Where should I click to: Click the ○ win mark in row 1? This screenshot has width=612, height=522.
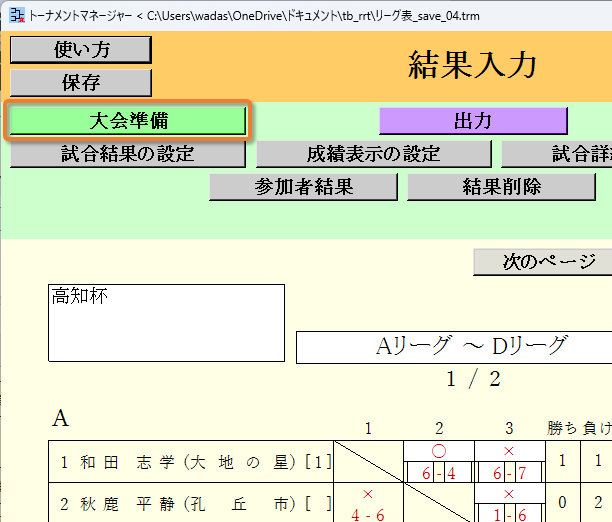(x=439, y=451)
